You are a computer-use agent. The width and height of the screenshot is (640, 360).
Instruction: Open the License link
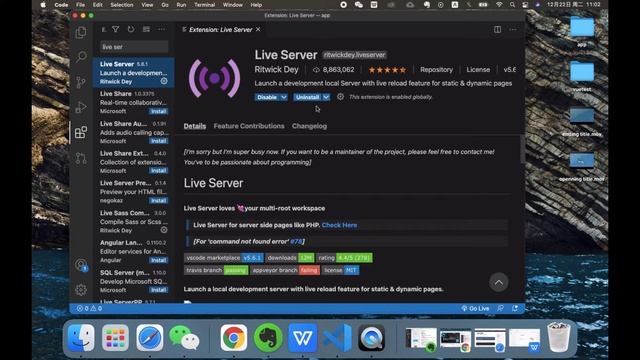click(x=478, y=70)
